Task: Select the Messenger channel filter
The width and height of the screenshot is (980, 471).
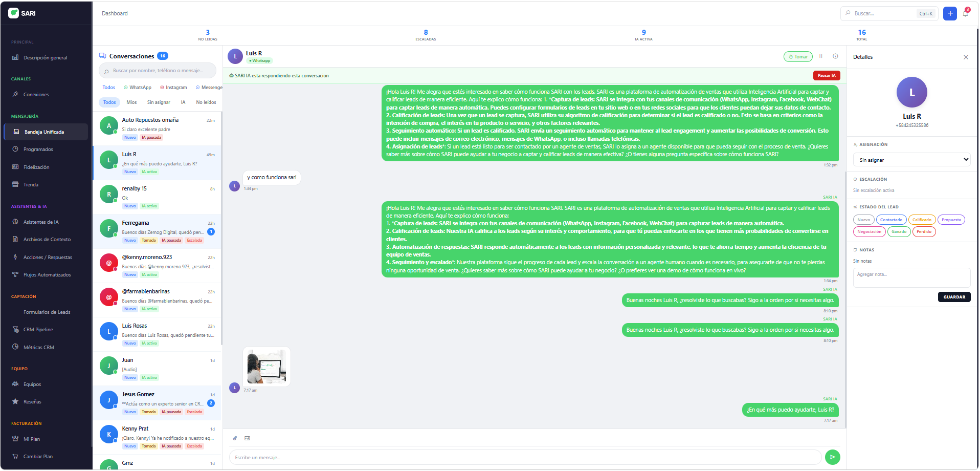Action: (x=209, y=88)
